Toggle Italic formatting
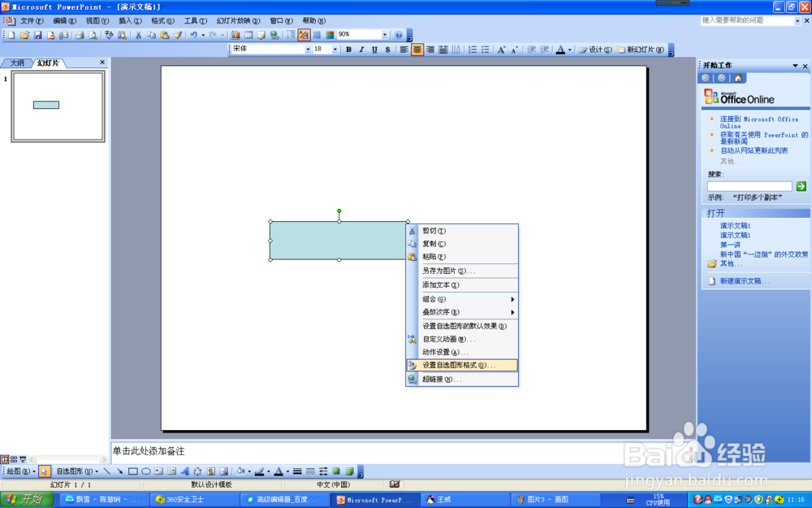The height and width of the screenshot is (508, 812). pos(361,50)
